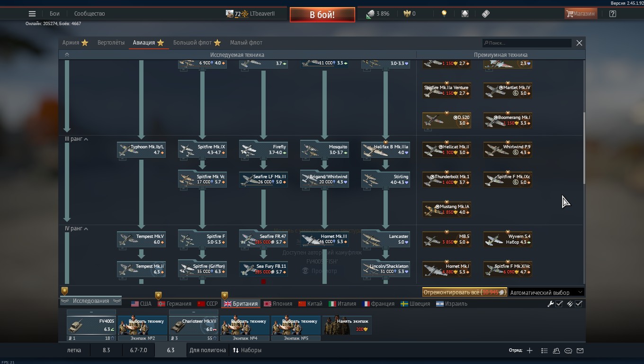Open the Автоматический выбор dropdown

546,292
